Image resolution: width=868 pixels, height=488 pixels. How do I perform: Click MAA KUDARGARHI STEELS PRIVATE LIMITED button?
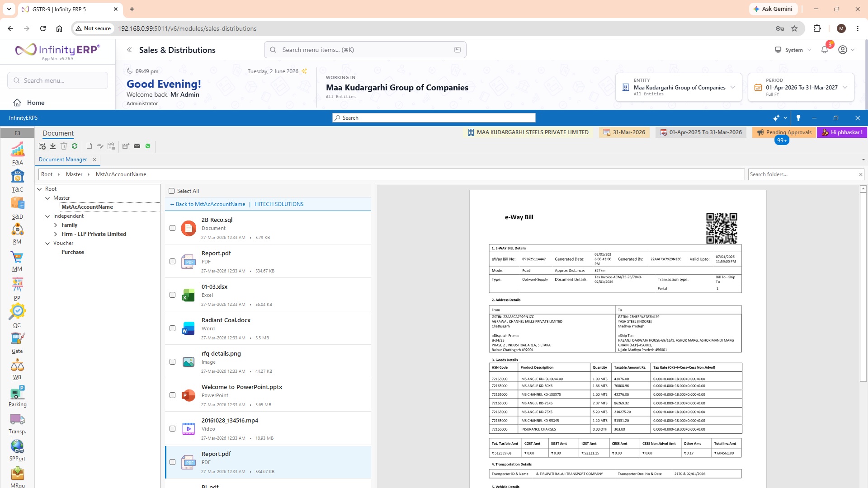[x=528, y=132]
